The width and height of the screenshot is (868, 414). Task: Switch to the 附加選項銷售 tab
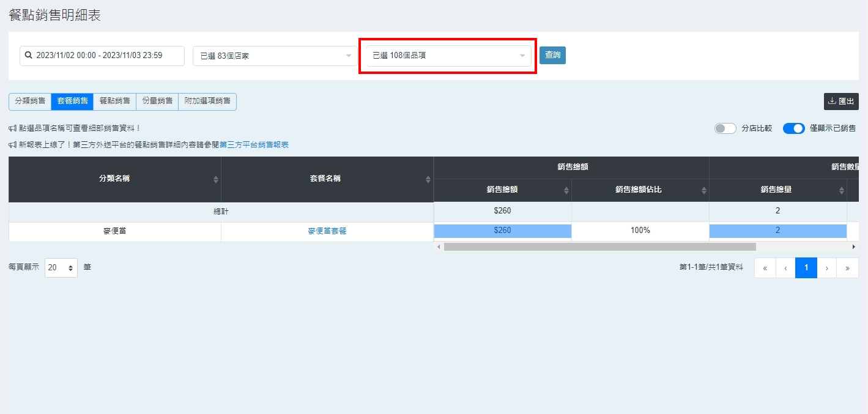tap(207, 102)
